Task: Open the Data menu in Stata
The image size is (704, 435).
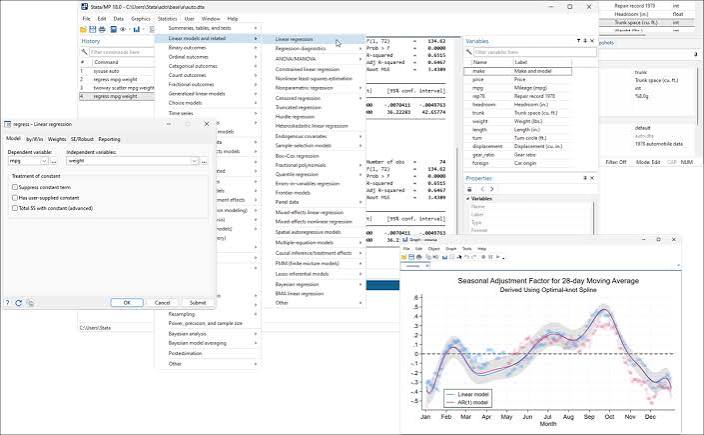Action: coord(119,19)
